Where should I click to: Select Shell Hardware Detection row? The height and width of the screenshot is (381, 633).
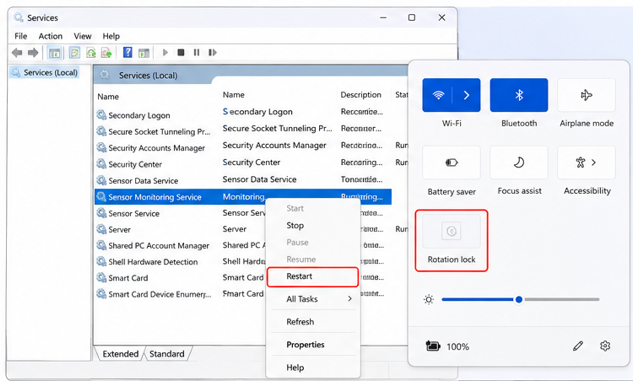click(x=180, y=262)
